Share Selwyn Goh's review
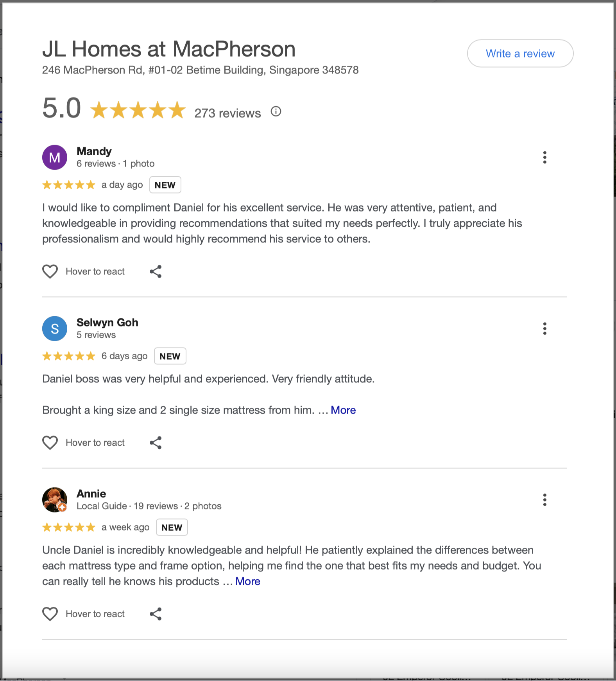Viewport: 616px width, 681px height. click(x=156, y=443)
